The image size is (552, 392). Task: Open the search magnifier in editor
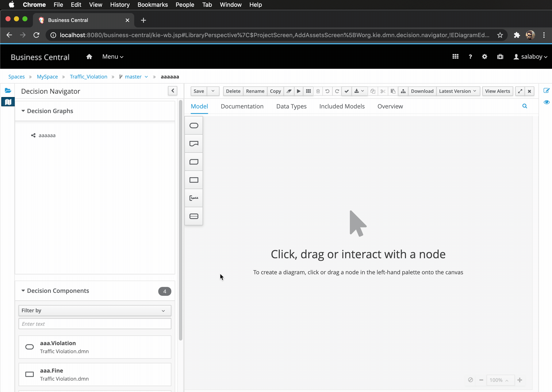(x=525, y=106)
